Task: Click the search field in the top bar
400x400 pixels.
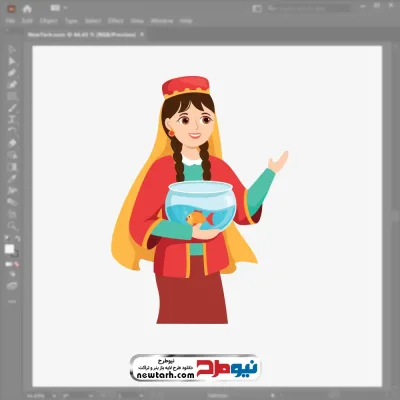Action: pos(308,9)
